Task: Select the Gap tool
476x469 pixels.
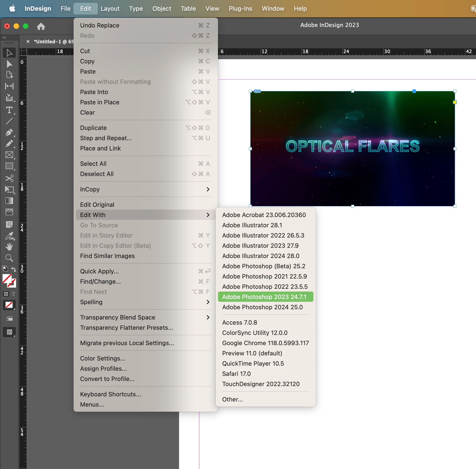Action: (x=9, y=86)
